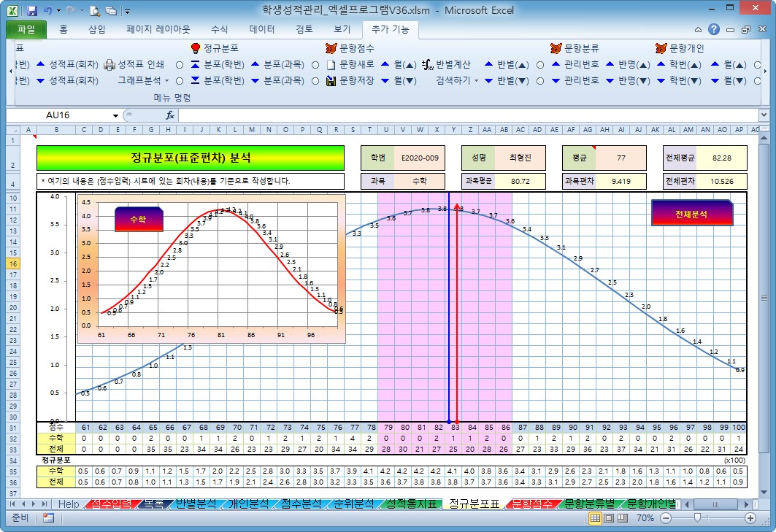This screenshot has height=532, width=776.
Task: Click the red bulb 정규분포 icon
Action: pyautogui.click(x=196, y=48)
